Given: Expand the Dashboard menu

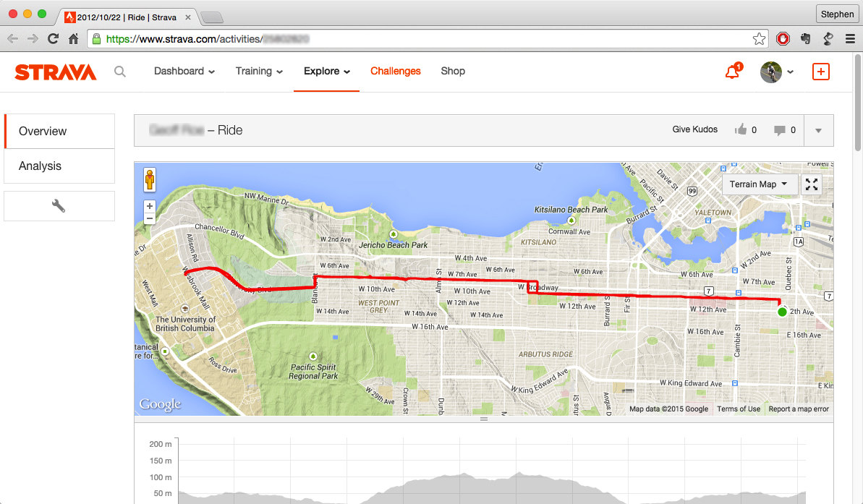Looking at the screenshot, I should [x=184, y=72].
